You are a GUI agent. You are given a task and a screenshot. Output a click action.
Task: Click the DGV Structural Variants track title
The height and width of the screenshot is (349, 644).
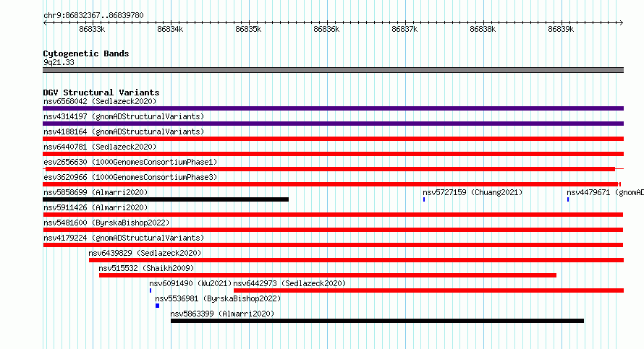[101, 92]
